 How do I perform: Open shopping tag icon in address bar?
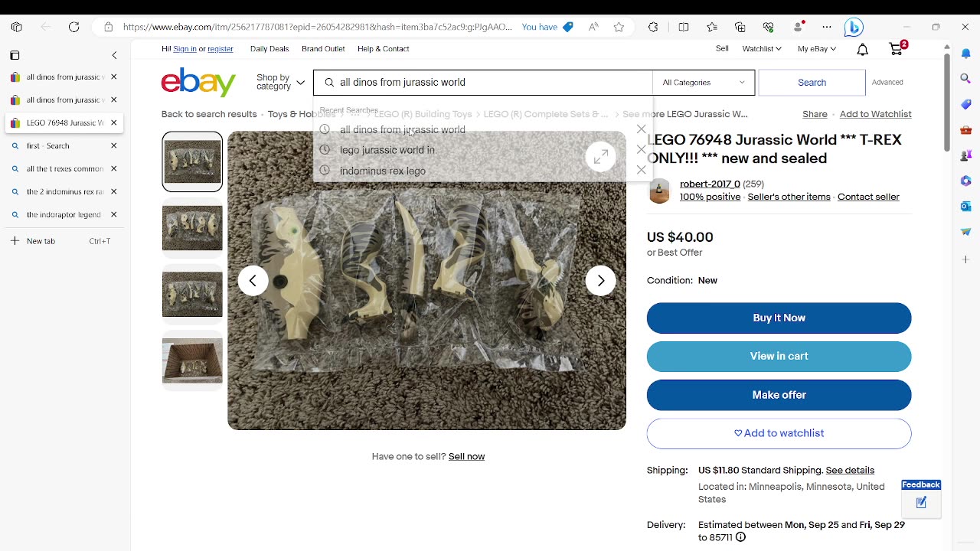pyautogui.click(x=567, y=27)
